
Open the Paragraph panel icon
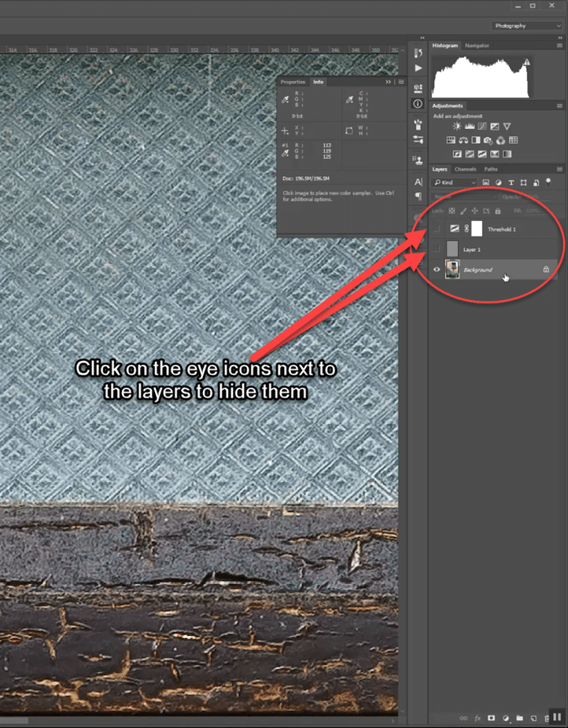pyautogui.click(x=418, y=197)
